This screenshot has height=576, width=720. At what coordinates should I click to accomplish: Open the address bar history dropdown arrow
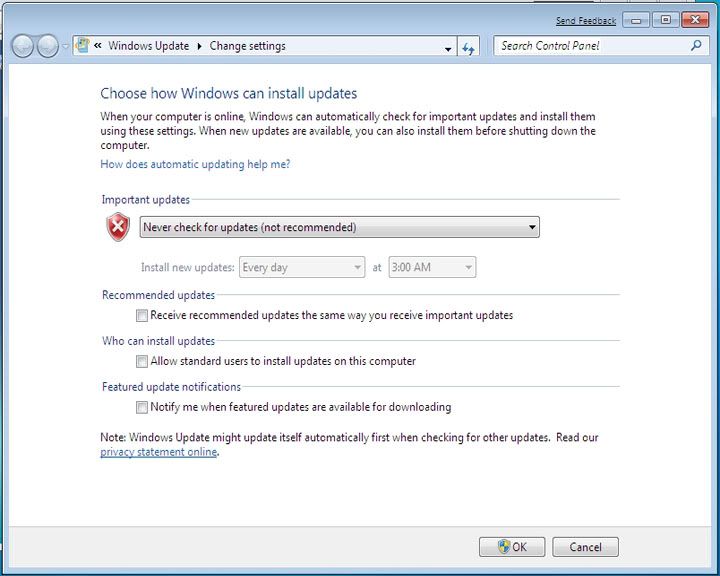448,49
